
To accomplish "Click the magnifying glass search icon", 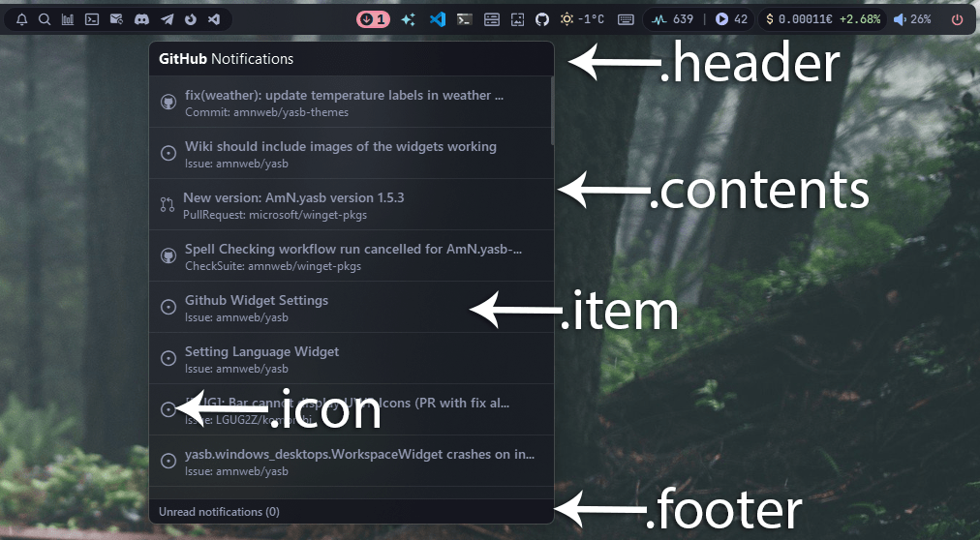I will tap(45, 19).
